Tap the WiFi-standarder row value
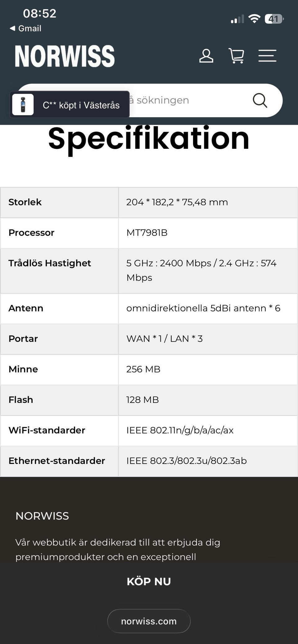 [x=180, y=430]
